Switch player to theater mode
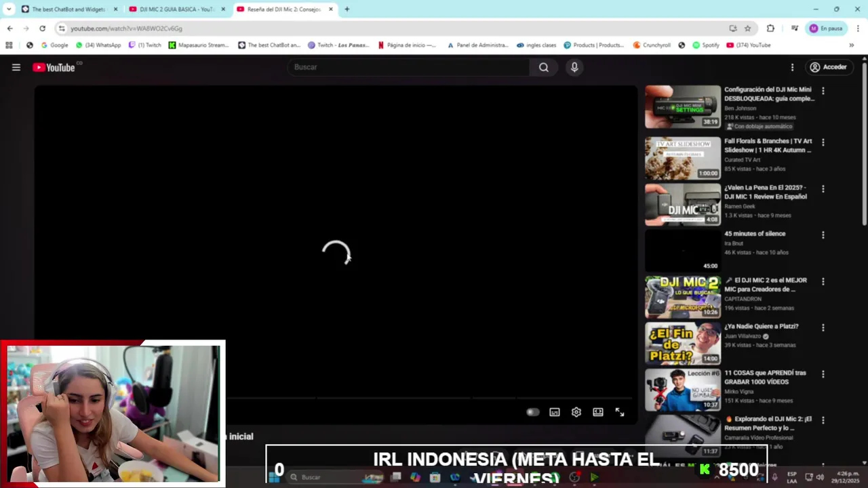This screenshot has width=868, height=488. [x=598, y=412]
